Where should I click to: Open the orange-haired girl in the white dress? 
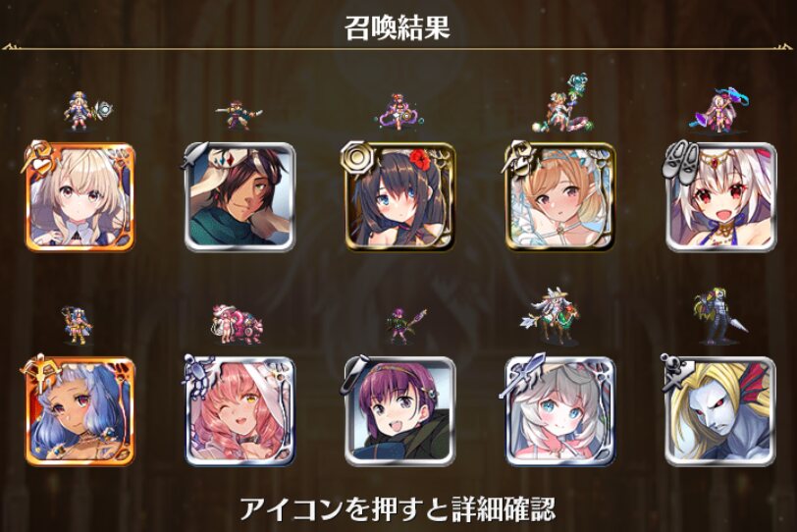pos(560,197)
